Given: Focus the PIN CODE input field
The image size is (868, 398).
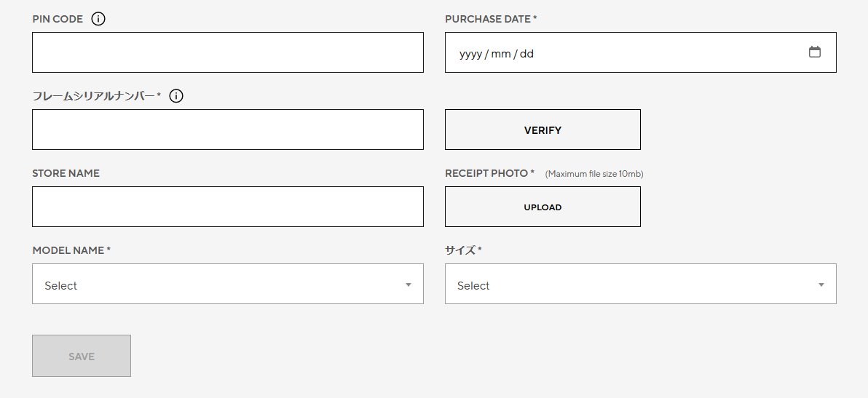Looking at the screenshot, I should 227,52.
